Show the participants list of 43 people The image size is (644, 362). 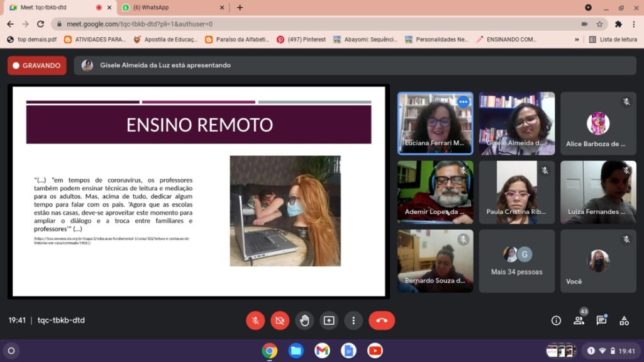pyautogui.click(x=579, y=320)
